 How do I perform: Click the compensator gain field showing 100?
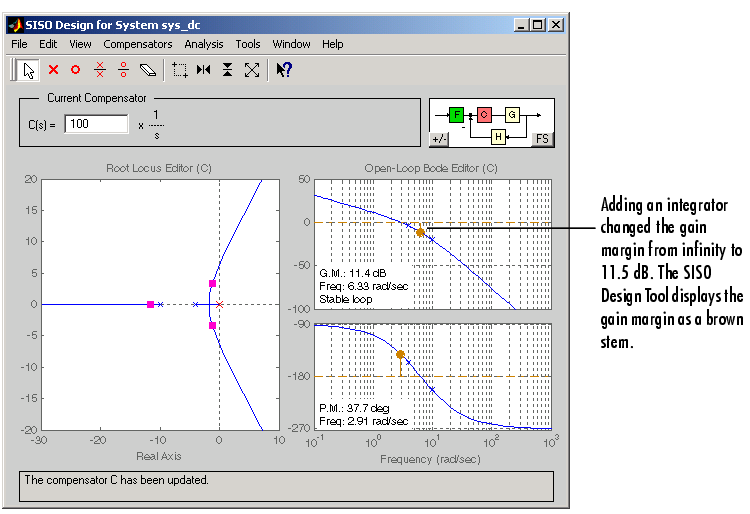pyautogui.click(x=97, y=124)
